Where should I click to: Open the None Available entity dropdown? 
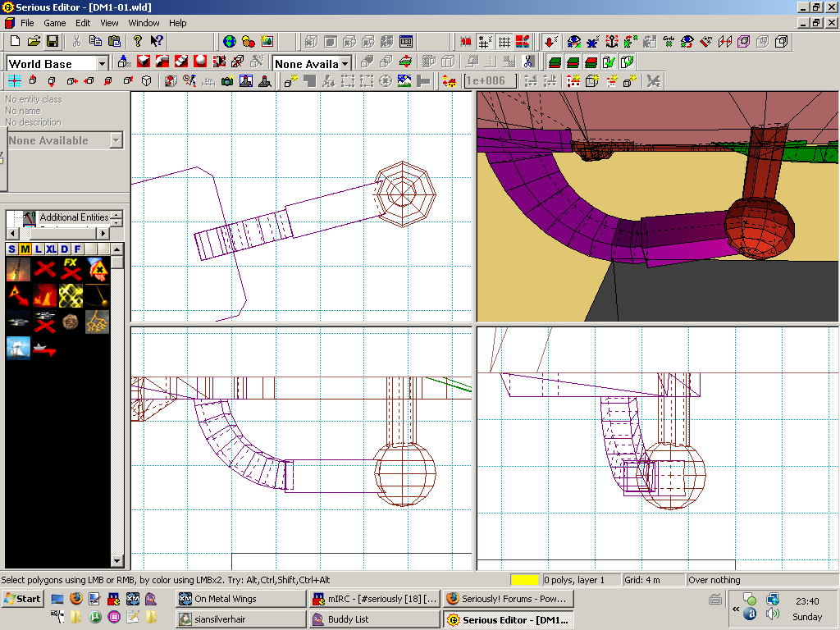(116, 141)
